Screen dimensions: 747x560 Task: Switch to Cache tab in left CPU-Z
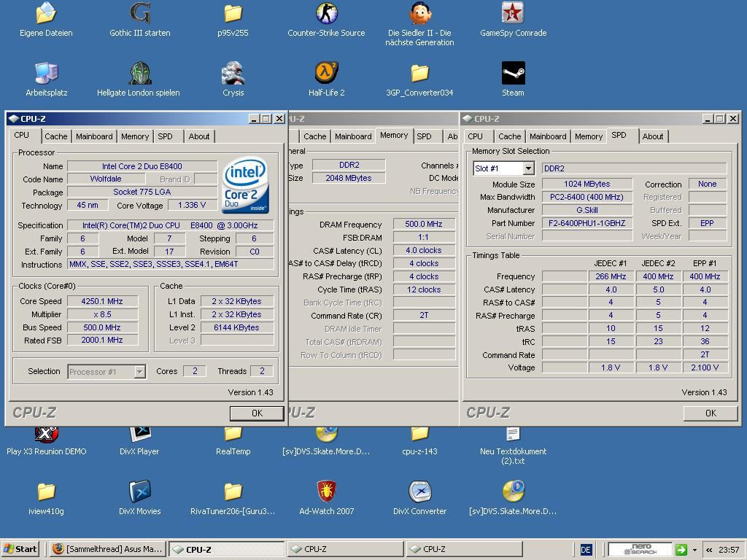[55, 136]
